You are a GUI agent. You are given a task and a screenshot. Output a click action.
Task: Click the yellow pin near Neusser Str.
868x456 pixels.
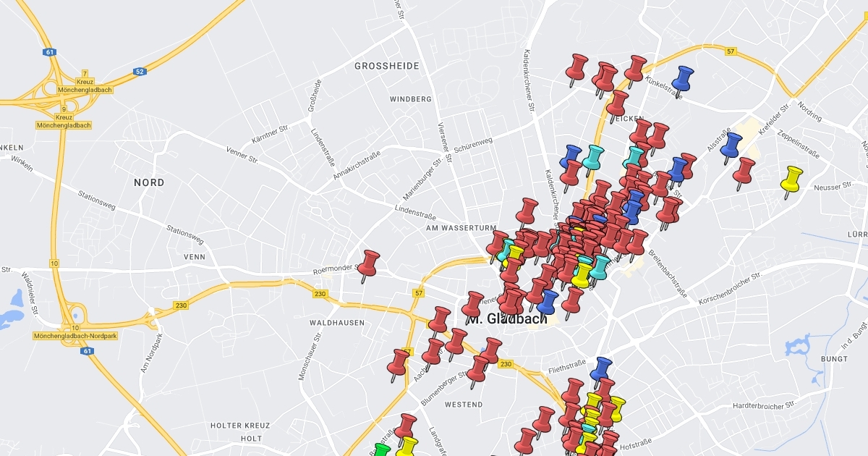click(x=793, y=177)
